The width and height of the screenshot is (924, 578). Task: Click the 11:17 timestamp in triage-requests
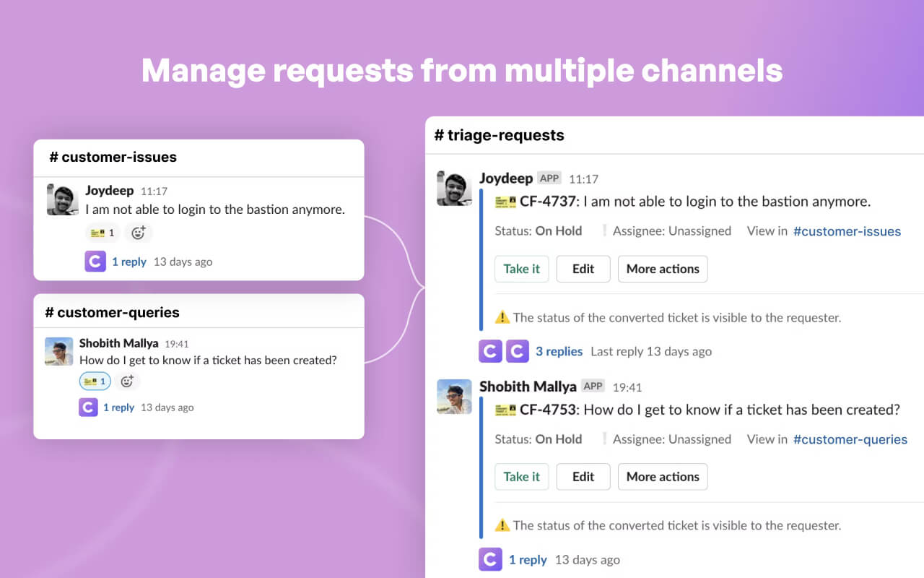583,179
